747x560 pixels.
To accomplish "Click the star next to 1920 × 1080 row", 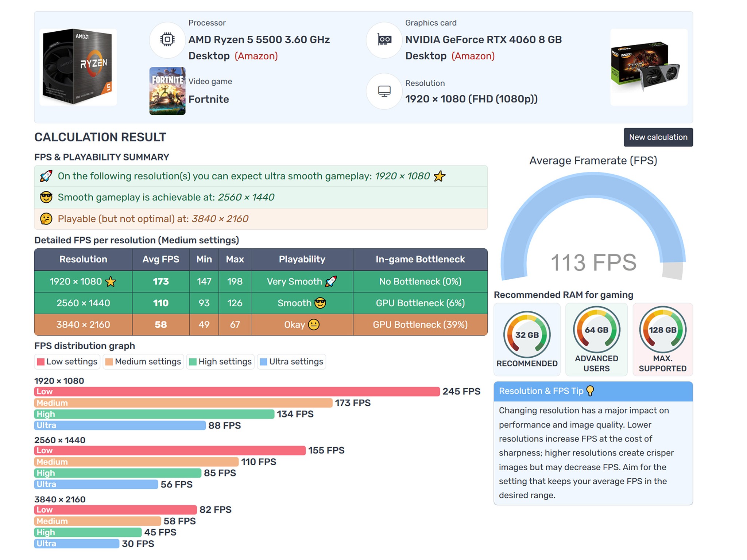I will coord(111,281).
